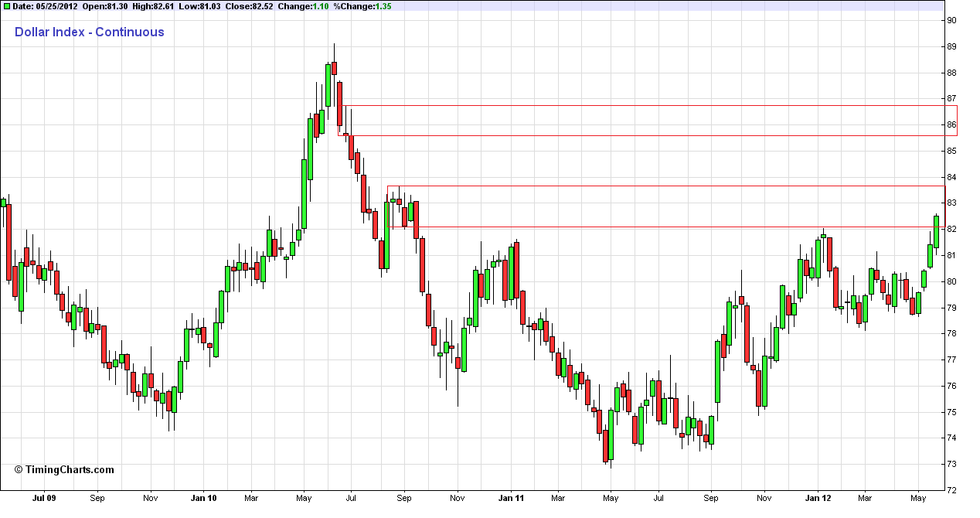Click the Dollar Index - Continuous title

[x=90, y=32]
